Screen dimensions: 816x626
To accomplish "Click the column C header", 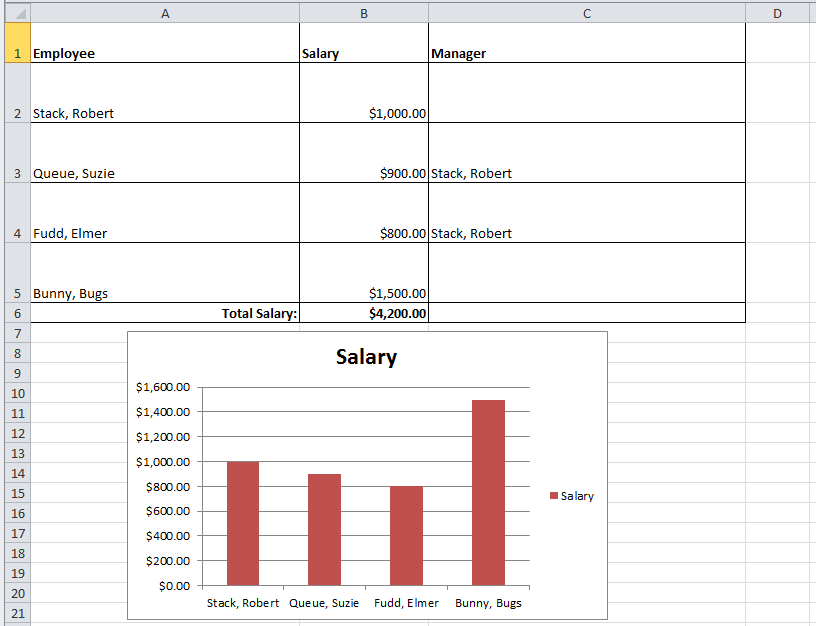I will coord(586,12).
